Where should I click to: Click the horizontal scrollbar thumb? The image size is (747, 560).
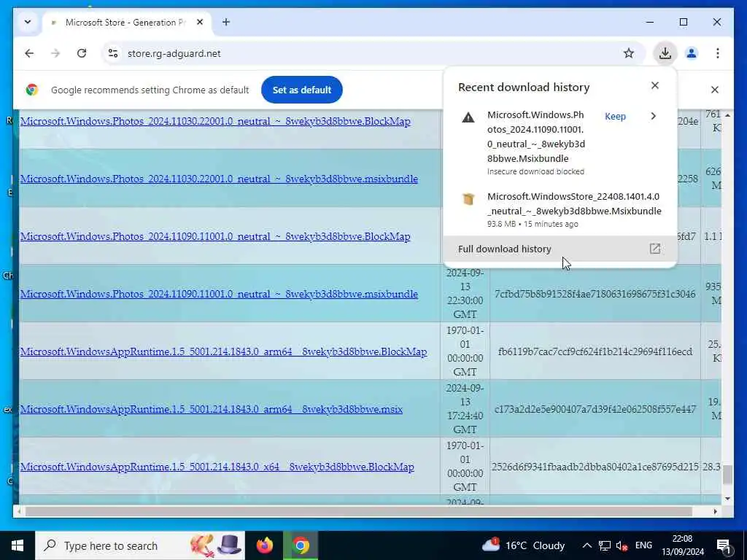click(358, 511)
